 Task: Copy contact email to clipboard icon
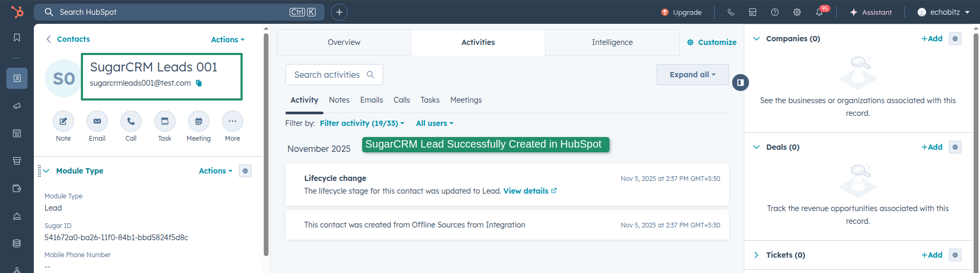point(199,83)
